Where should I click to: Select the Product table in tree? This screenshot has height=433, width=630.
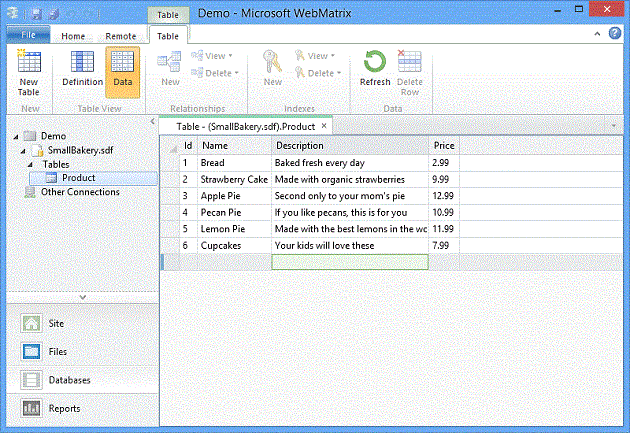point(78,178)
